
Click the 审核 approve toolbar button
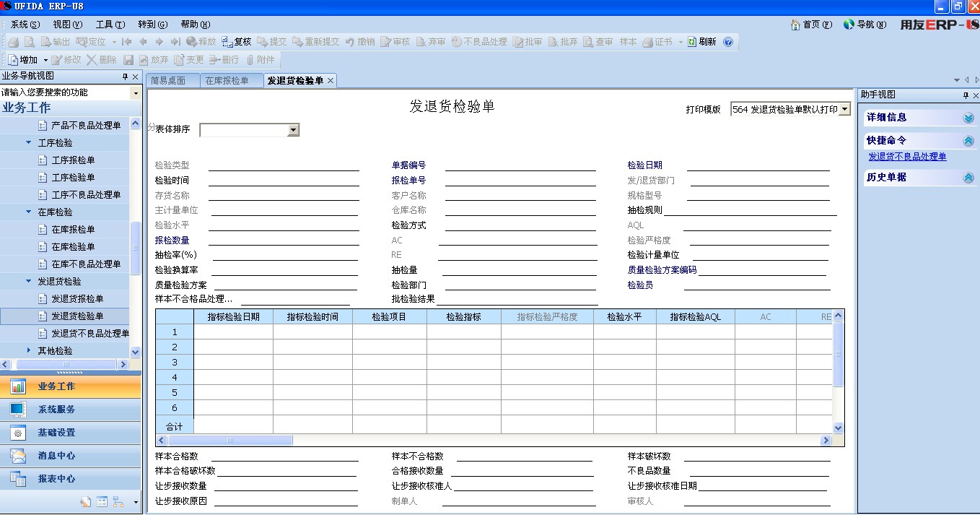pos(395,42)
